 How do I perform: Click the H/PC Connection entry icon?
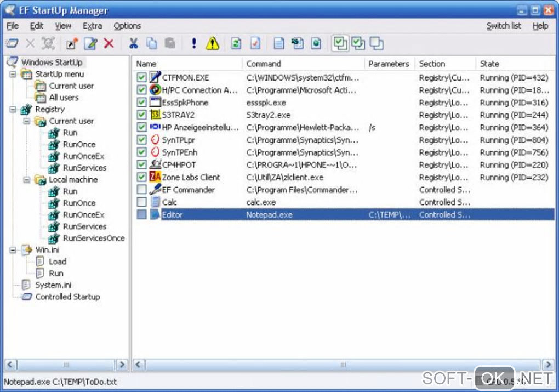[155, 89]
